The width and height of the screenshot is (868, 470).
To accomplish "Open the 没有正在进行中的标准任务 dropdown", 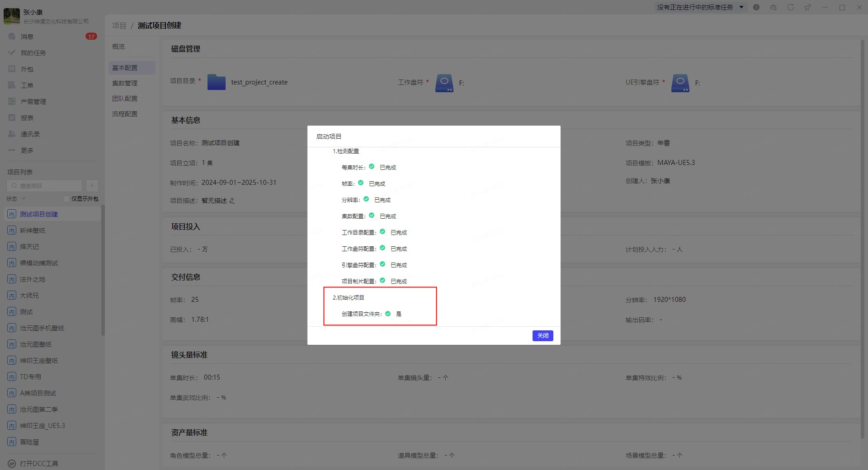I will [700, 7].
